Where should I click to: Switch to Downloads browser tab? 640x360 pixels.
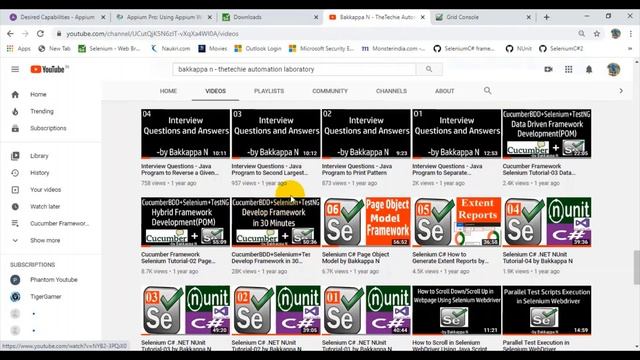[x=270, y=17]
